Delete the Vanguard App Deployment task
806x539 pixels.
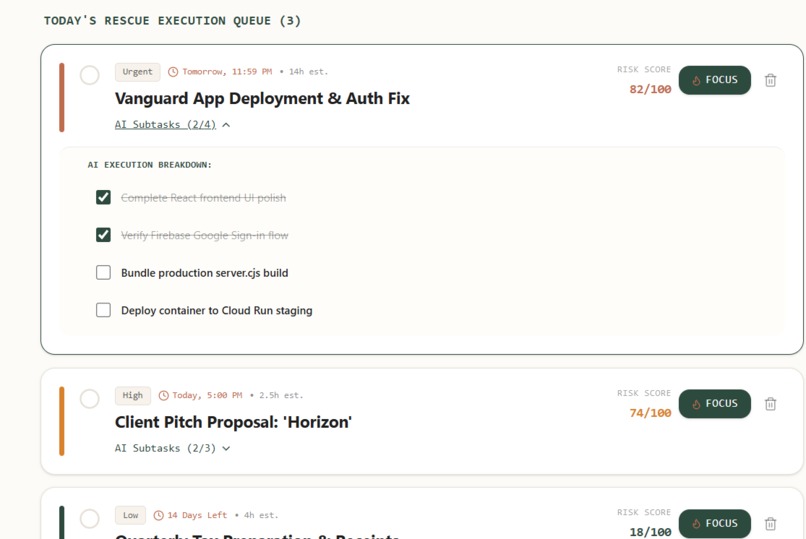(x=770, y=80)
